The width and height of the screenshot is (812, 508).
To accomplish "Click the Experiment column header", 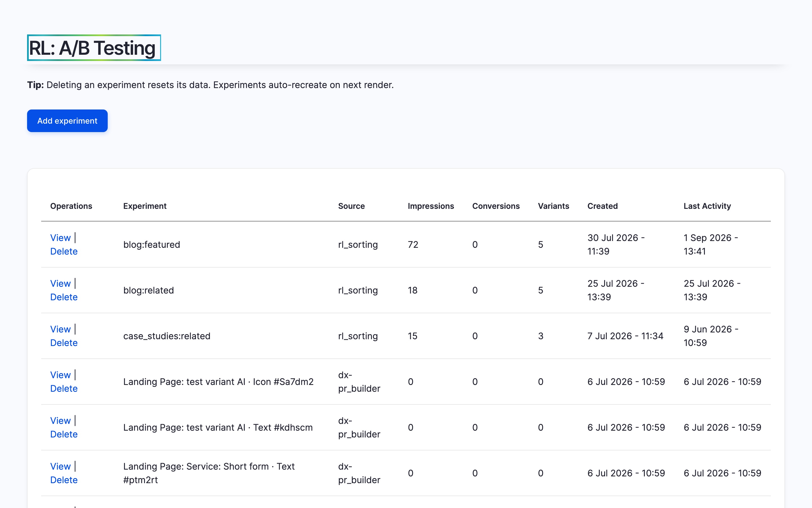I will click(x=145, y=206).
